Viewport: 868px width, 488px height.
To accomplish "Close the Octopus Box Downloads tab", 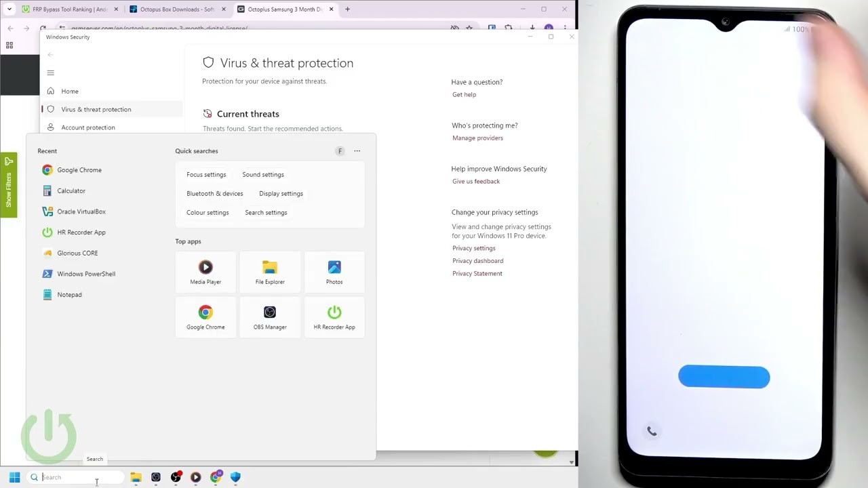I will click(224, 9).
